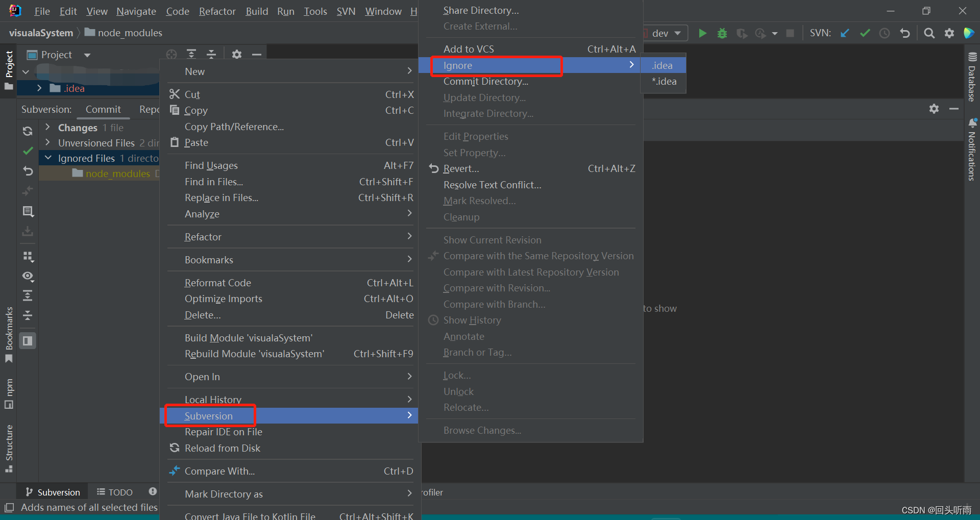Open the Project view mode dropdown

pyautogui.click(x=87, y=55)
